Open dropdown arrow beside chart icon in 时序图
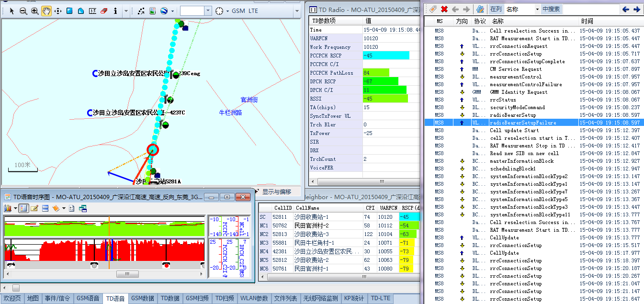The width and height of the screenshot is (644, 304). click(x=15, y=208)
